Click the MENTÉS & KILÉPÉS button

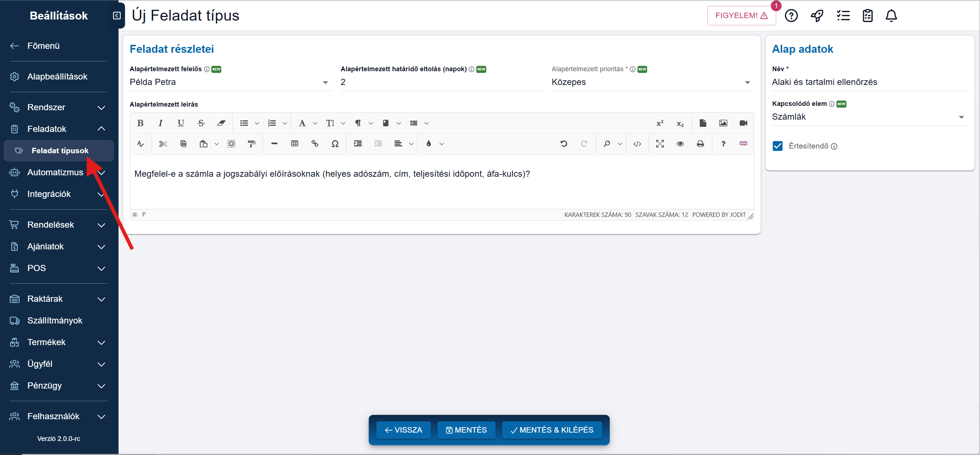[552, 430]
